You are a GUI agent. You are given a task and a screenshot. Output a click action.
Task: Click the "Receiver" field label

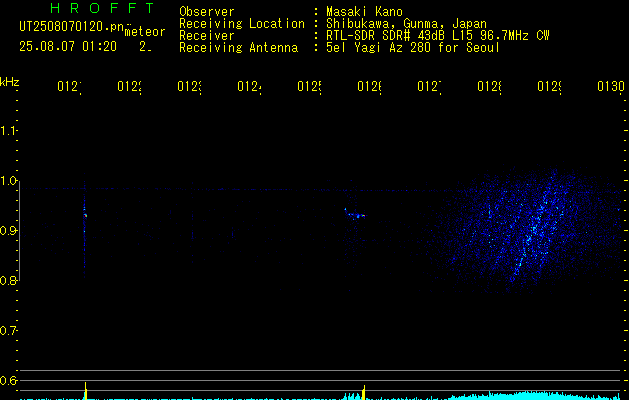tap(207, 36)
